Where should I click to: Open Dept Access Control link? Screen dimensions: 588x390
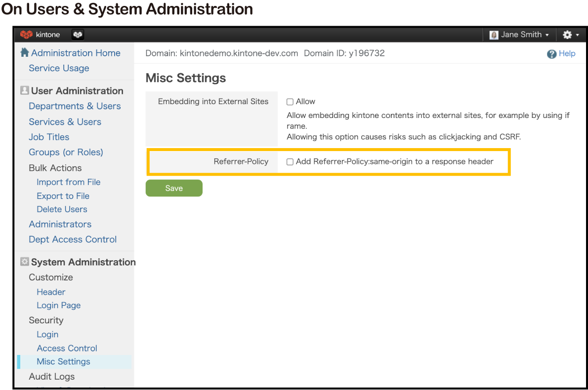point(73,239)
